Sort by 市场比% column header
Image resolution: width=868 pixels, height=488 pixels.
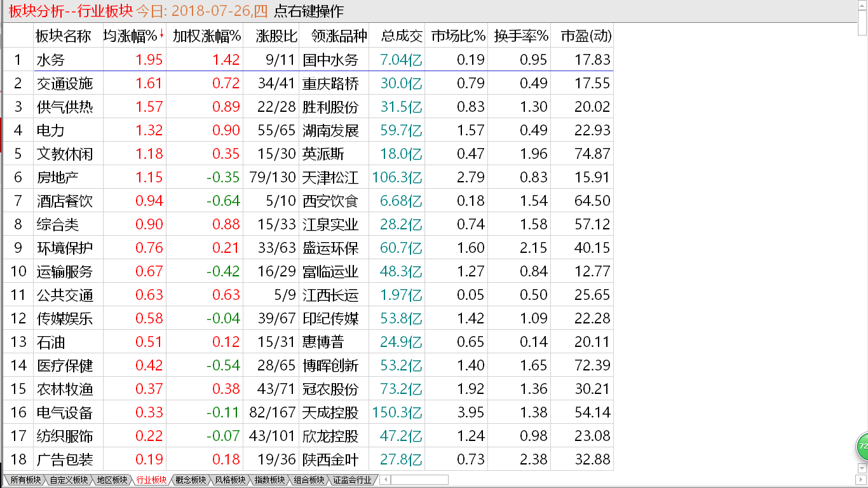point(458,36)
